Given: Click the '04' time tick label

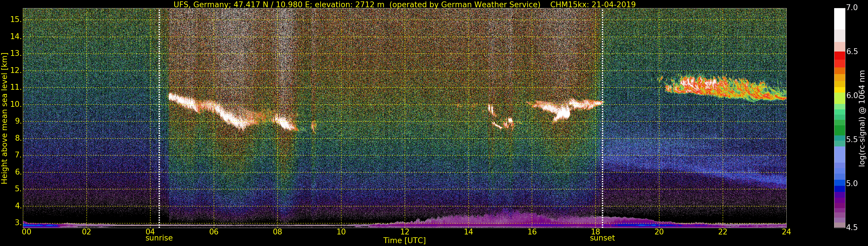Looking at the screenshot, I should (x=150, y=232).
